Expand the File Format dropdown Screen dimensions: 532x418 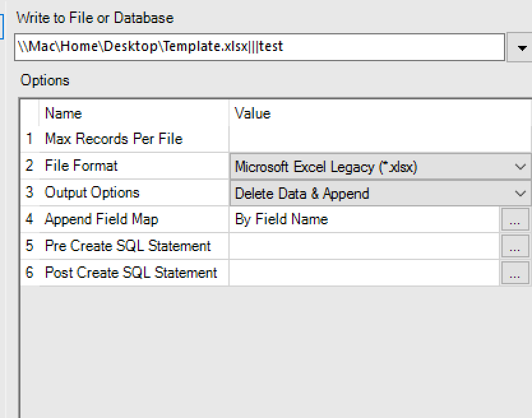[x=519, y=167]
